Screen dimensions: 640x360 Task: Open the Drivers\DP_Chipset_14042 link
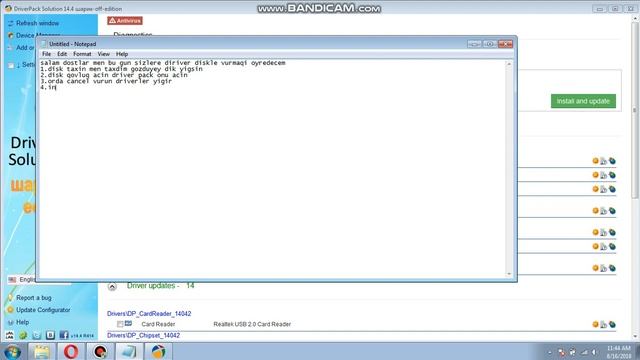pyautogui.click(x=143, y=335)
